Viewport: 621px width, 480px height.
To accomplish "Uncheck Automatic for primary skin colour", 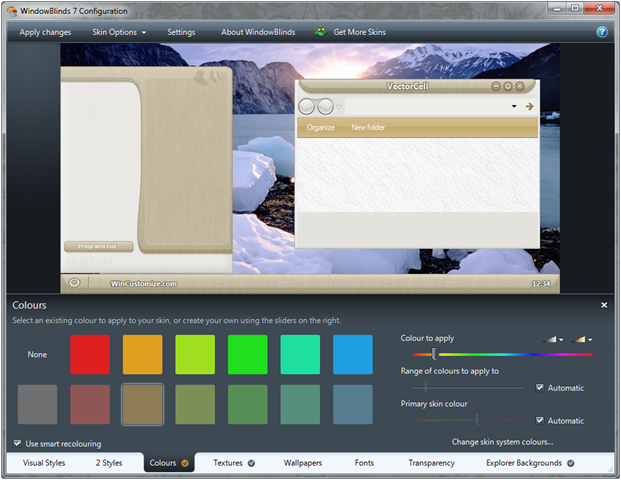I will pyautogui.click(x=541, y=420).
